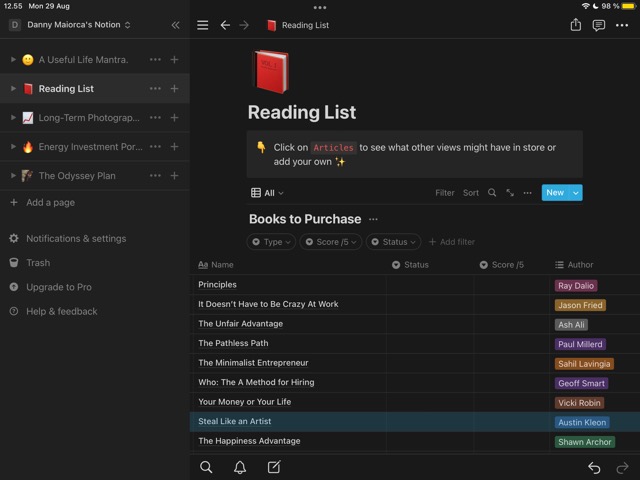Image resolution: width=640 pixels, height=480 pixels.
Task: Click Add filter button
Action: click(452, 242)
